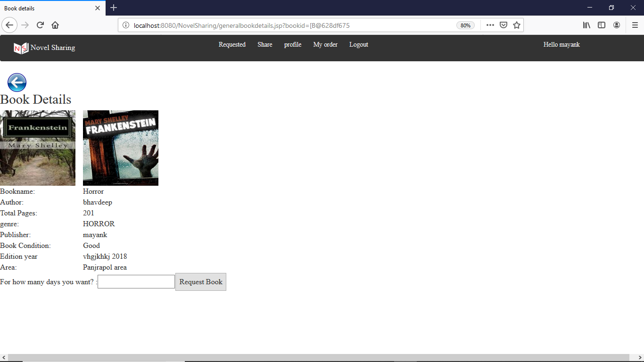Click the Total Pages: label
Viewport: 644px width, 362px height.
[18, 213]
